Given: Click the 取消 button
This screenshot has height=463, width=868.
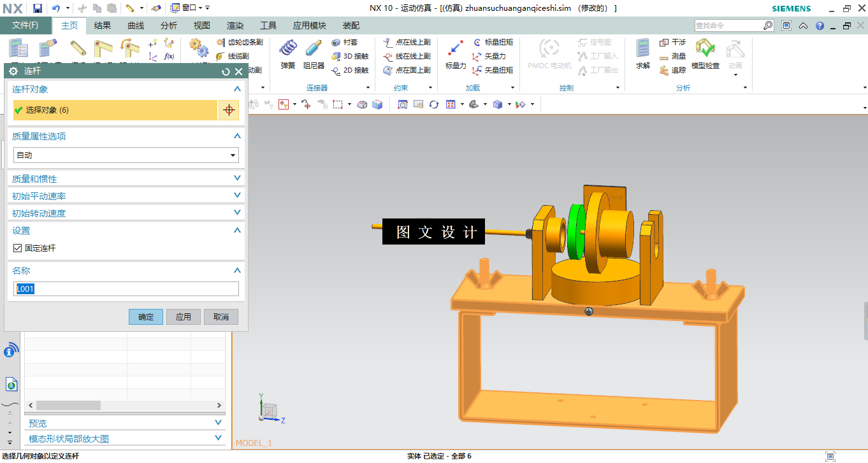Looking at the screenshot, I should tap(221, 317).
